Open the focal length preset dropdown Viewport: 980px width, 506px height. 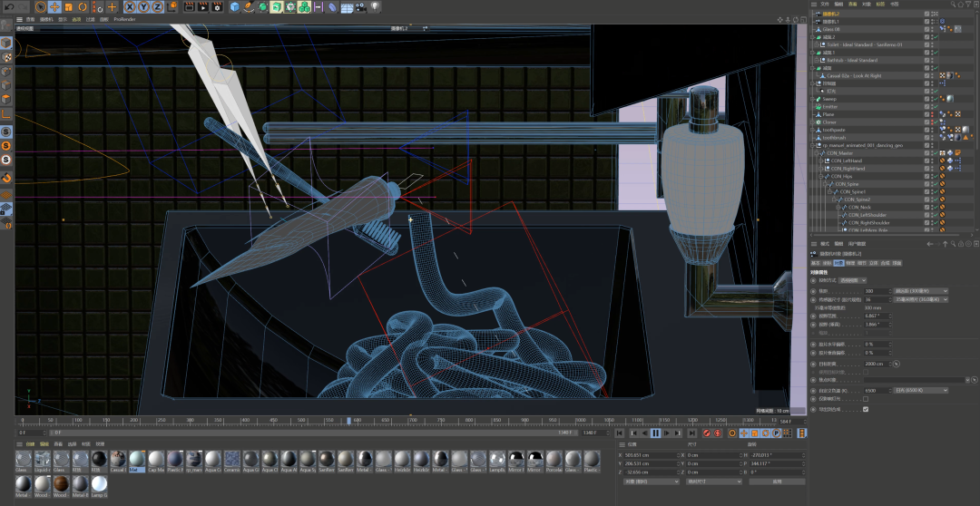tap(919, 291)
